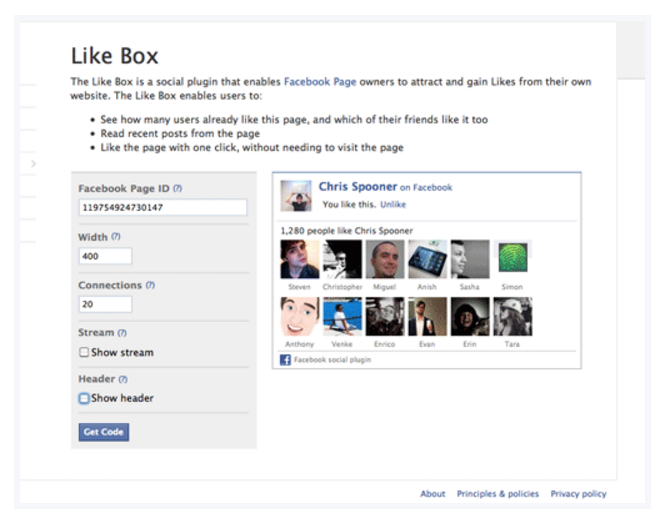Click Evan's profile thumbnail
669x524 pixels.
[x=428, y=317]
